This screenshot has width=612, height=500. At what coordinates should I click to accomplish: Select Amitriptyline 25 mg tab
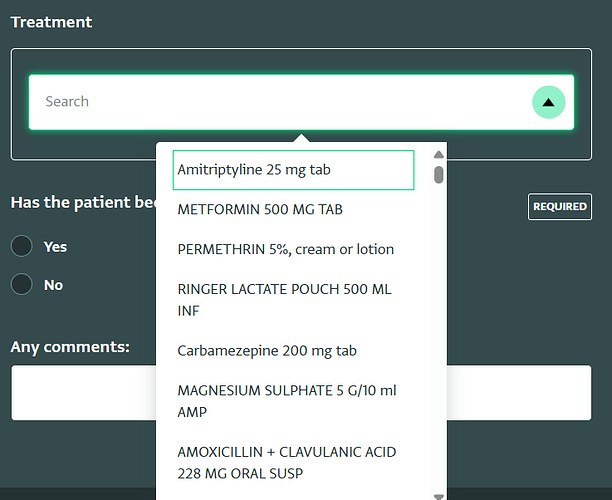293,170
